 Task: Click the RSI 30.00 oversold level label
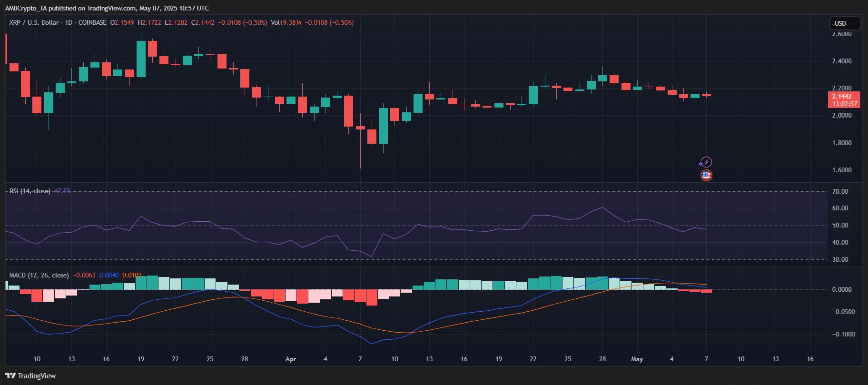[840, 259]
